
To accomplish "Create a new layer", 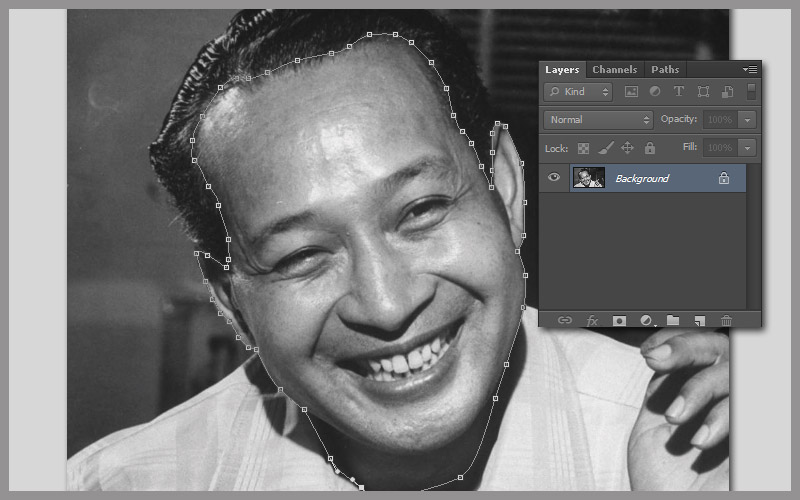I will 699,320.
